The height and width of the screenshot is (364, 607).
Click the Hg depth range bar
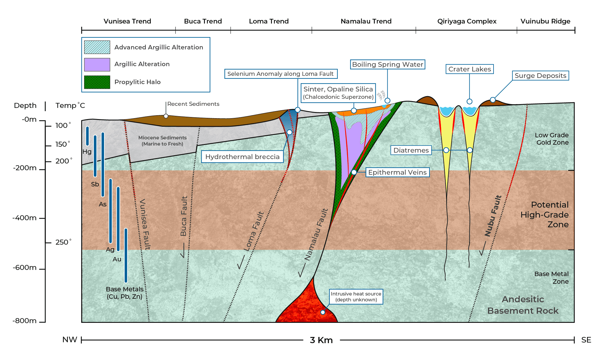coord(87,136)
